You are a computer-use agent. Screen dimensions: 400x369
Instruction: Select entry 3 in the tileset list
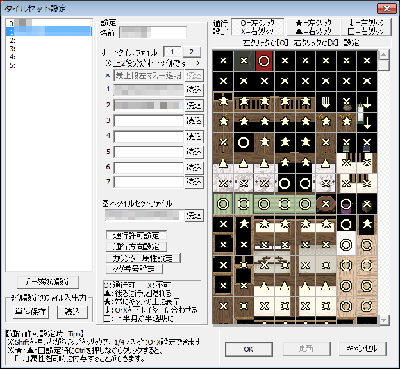pos(49,49)
